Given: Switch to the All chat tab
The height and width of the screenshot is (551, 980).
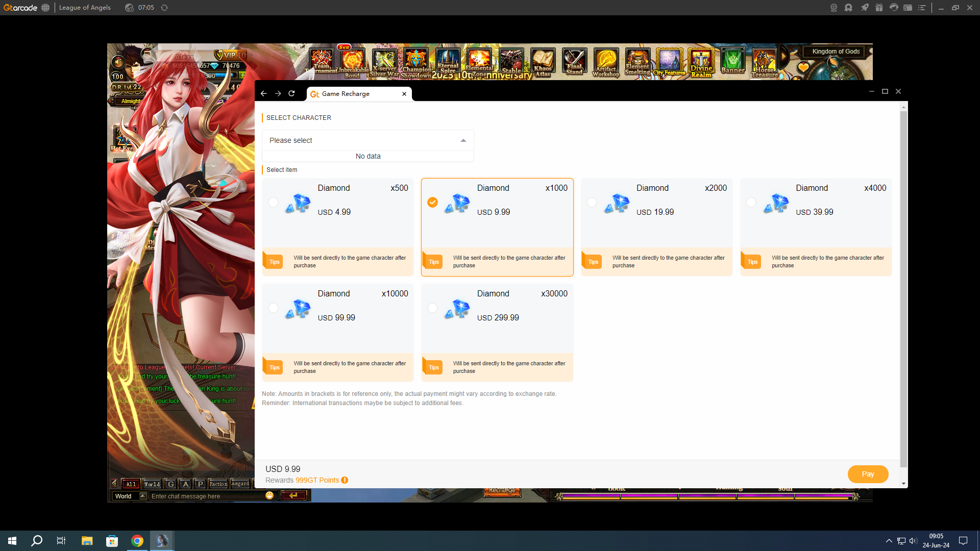Looking at the screenshot, I should pyautogui.click(x=131, y=484).
